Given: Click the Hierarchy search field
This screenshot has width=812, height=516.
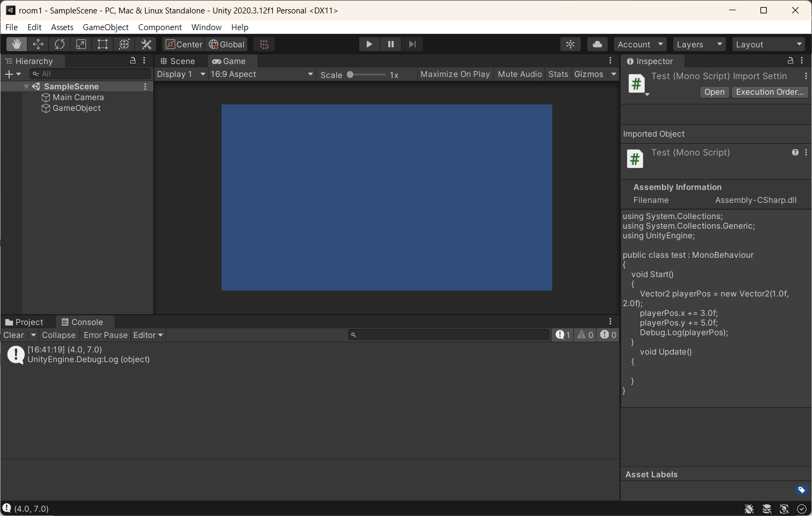Looking at the screenshot, I should [x=90, y=74].
